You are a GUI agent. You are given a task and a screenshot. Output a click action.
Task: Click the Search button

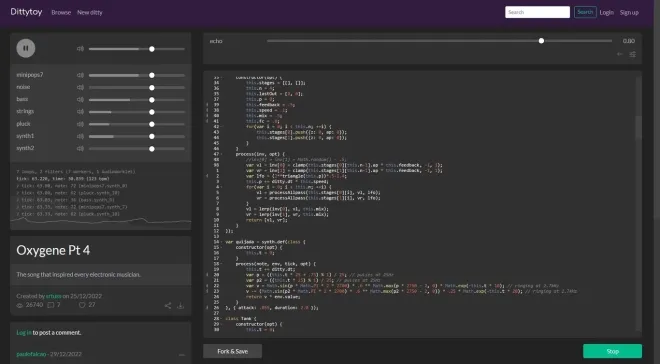[585, 12]
